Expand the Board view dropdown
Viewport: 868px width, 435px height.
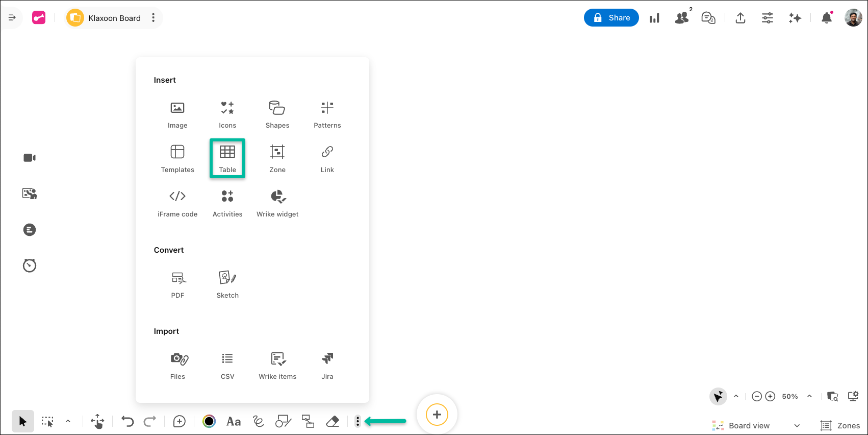[x=797, y=426]
